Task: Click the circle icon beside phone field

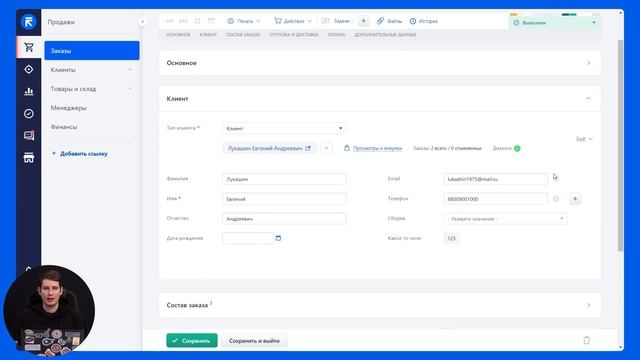Action: 556,199
